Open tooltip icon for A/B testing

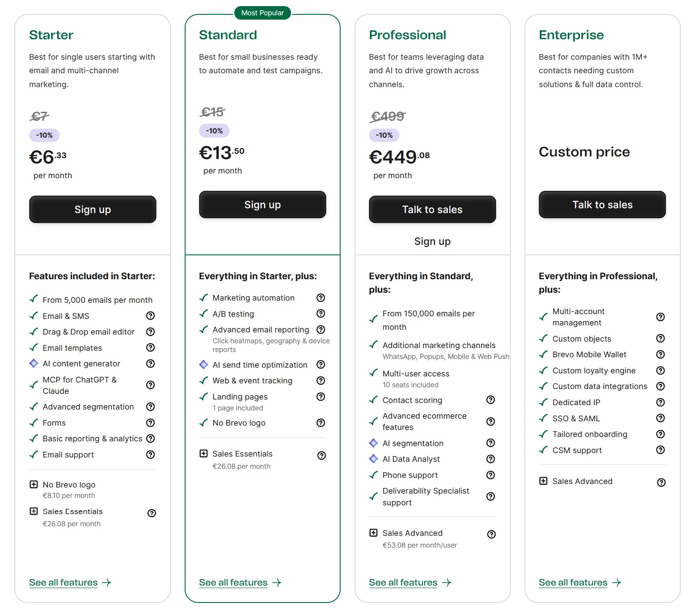(x=321, y=314)
